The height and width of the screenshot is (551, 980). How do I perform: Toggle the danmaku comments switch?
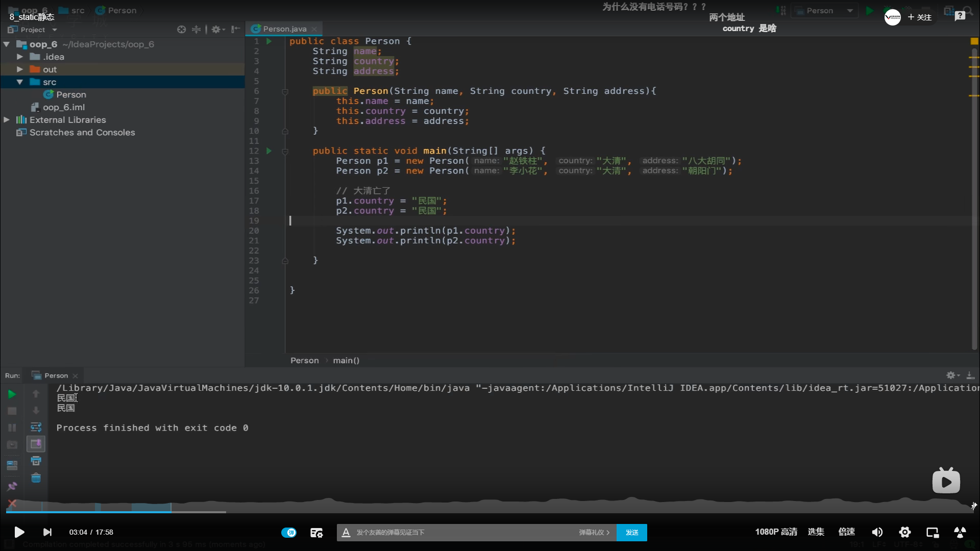tap(289, 532)
